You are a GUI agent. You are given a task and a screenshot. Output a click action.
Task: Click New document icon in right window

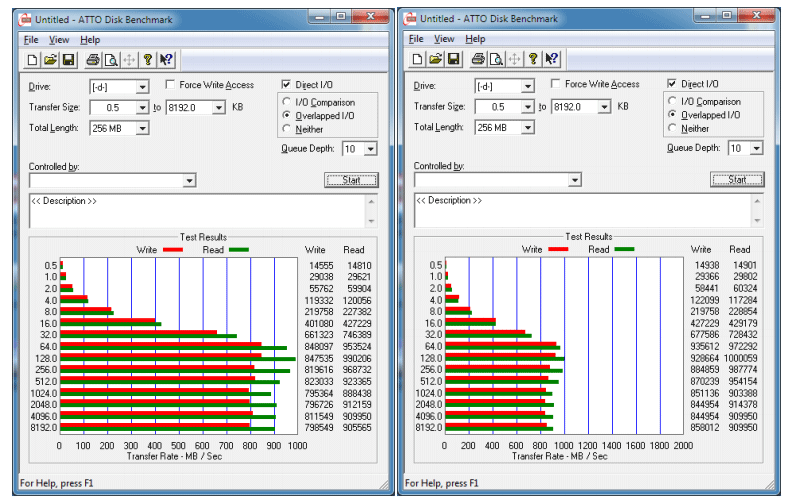click(x=417, y=59)
